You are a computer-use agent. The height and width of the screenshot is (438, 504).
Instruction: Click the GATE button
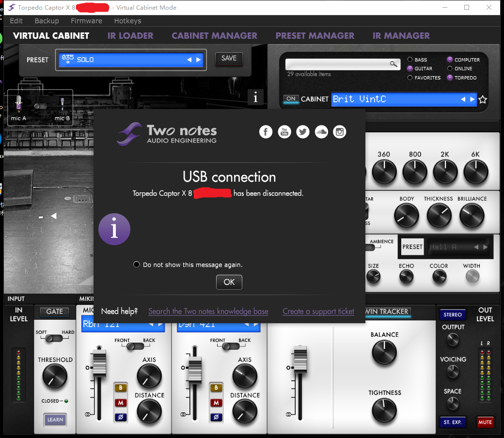tap(55, 312)
